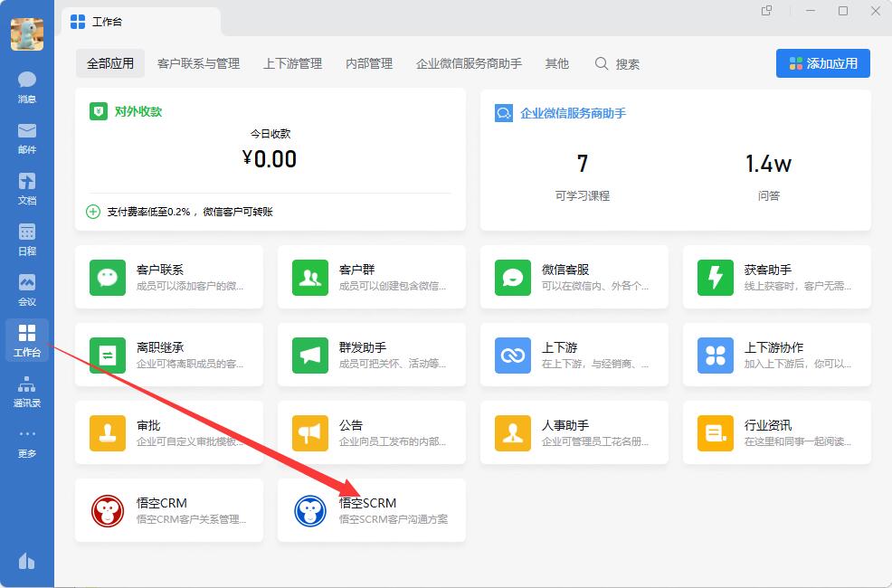Image resolution: width=892 pixels, height=588 pixels.
Task: Launch the 获客助手 lightning icon
Action: click(x=716, y=278)
